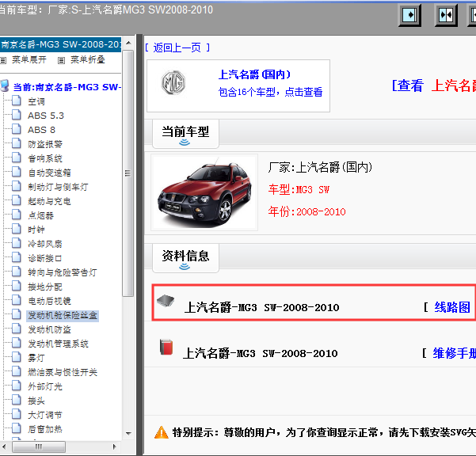The width and height of the screenshot is (476, 456).
Task: Click the computer icon beside 当前:南京名爵
Action: click(5, 85)
